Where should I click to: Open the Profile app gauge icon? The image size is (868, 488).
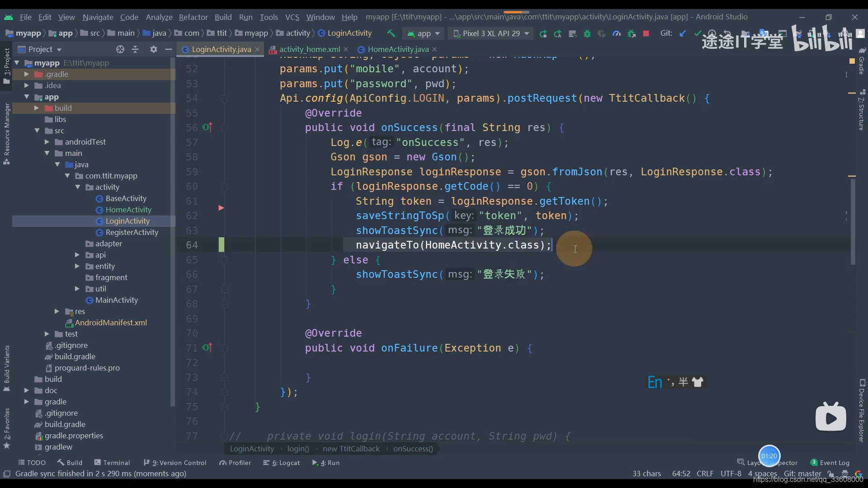point(617,33)
